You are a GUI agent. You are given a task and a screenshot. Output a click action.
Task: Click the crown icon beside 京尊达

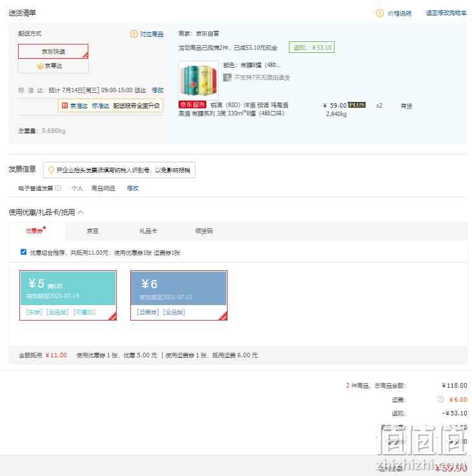[x=40, y=66]
